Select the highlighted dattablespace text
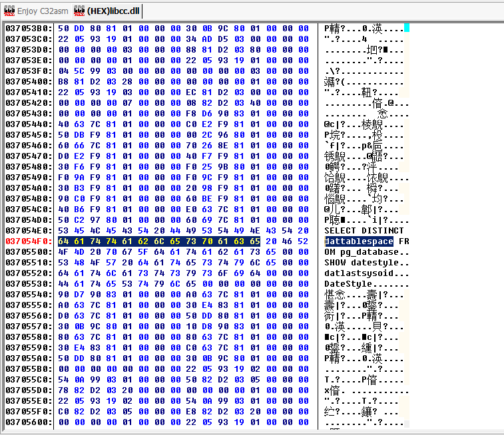The image size is (504, 435). pyautogui.click(x=358, y=241)
